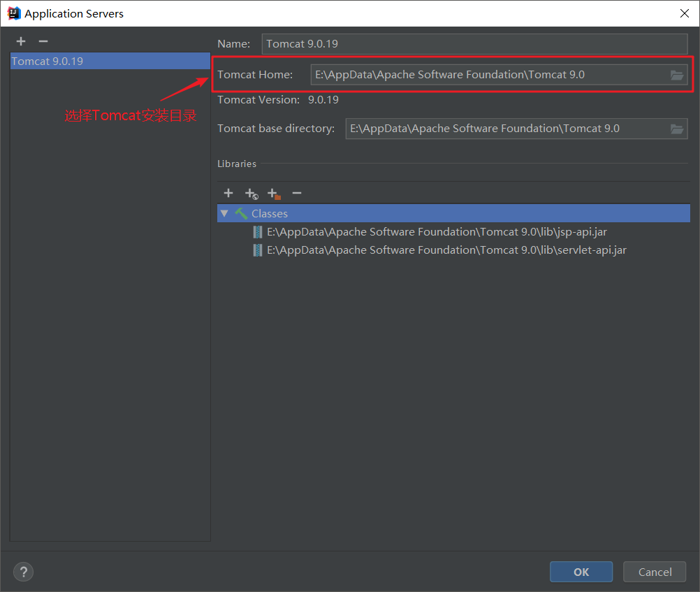
Task: Click the jar icon beside jsp-api.jar
Action: [258, 232]
